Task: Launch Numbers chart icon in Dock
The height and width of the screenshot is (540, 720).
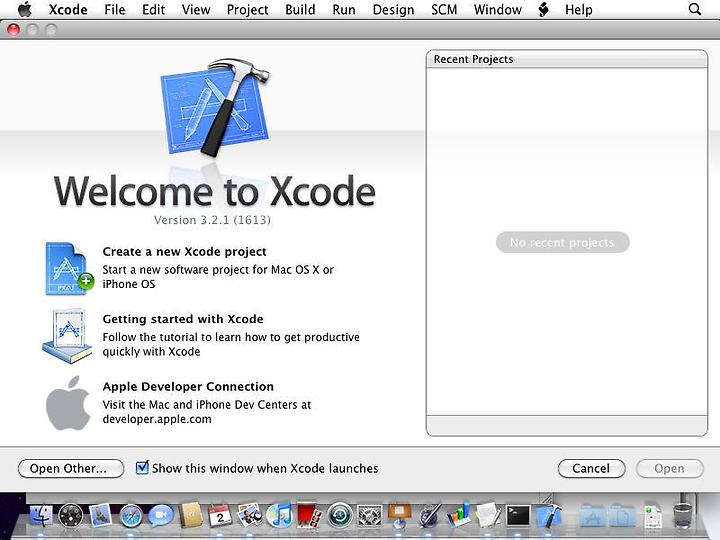Action: pos(459,515)
